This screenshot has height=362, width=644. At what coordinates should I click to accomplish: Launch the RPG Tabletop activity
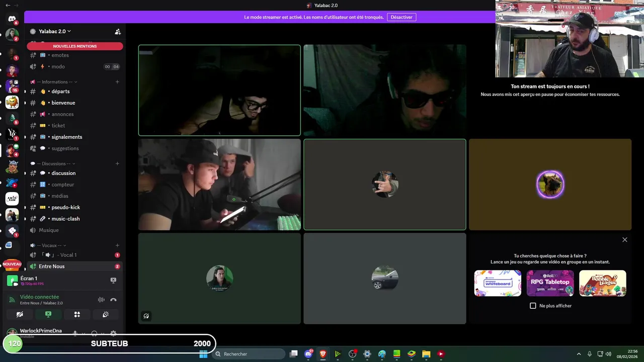550,283
